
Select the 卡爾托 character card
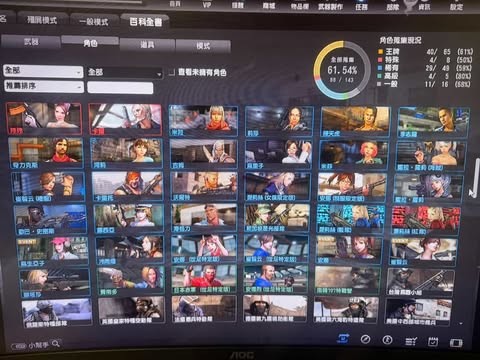click(x=127, y=186)
